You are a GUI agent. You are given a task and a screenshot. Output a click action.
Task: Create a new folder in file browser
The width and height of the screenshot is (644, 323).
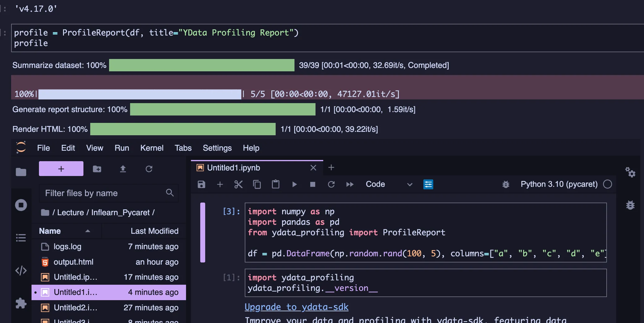pyautogui.click(x=97, y=169)
